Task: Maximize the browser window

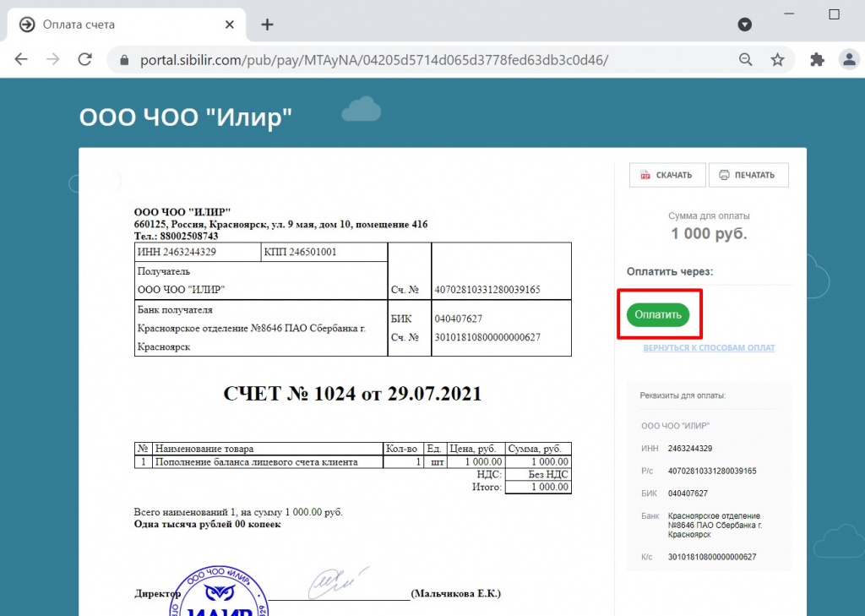Action: point(834,14)
